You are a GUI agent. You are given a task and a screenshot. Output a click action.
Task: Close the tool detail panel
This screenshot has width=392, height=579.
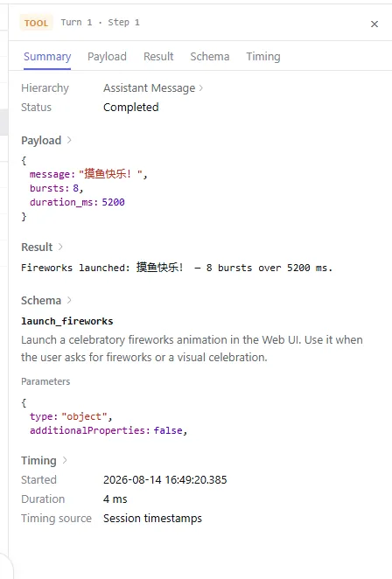click(x=374, y=24)
